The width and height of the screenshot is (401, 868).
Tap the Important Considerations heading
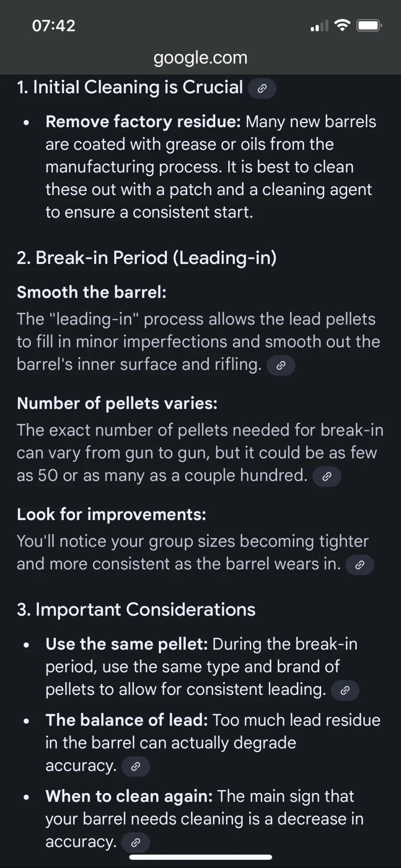point(136,609)
